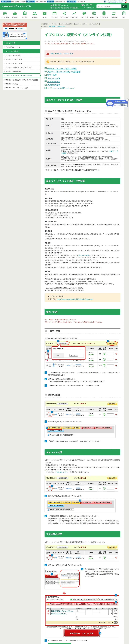The width and height of the screenshot is (129, 644).
Task: Jump to キャンセル処理 anchor link
Action: pos(54,78)
